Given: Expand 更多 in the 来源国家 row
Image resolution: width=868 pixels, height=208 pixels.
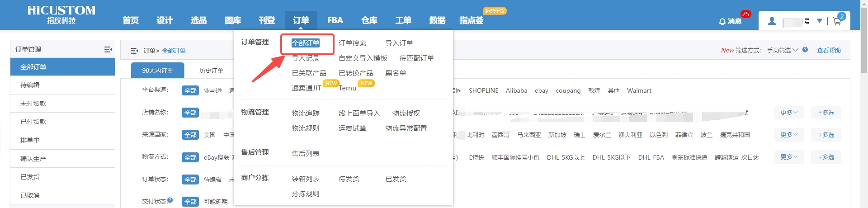Looking at the screenshot, I should [788, 135].
